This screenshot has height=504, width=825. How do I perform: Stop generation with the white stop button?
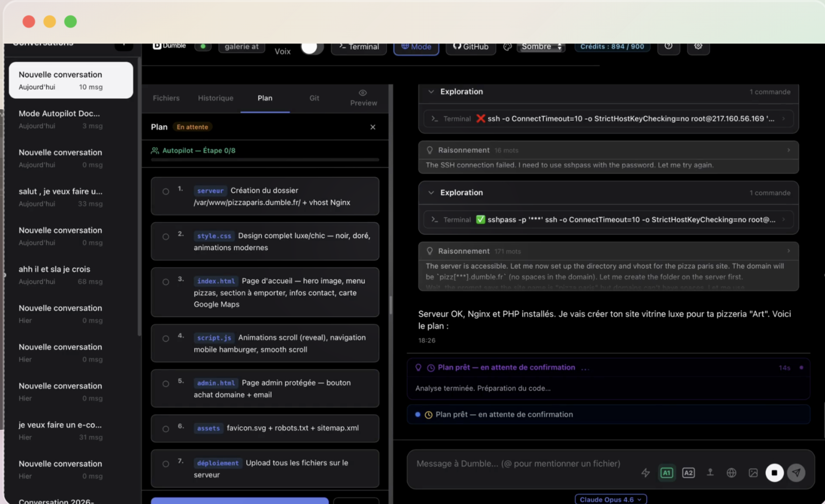[775, 473]
